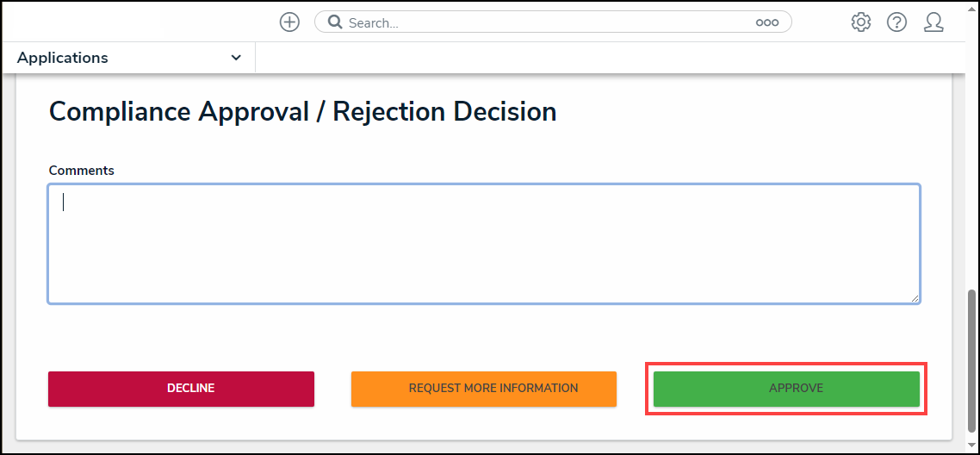Click the Applications menu label
This screenshot has height=455, width=980.
pyautogui.click(x=63, y=58)
